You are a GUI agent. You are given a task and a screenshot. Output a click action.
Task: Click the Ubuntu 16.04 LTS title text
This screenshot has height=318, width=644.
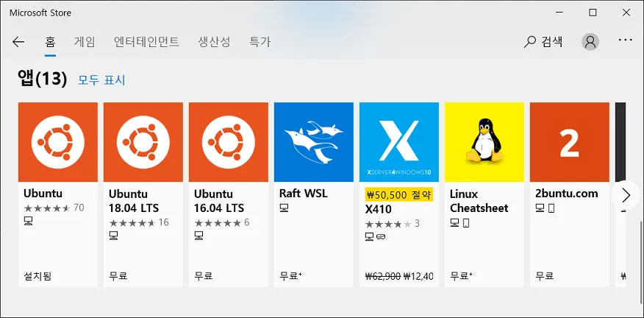pos(219,201)
